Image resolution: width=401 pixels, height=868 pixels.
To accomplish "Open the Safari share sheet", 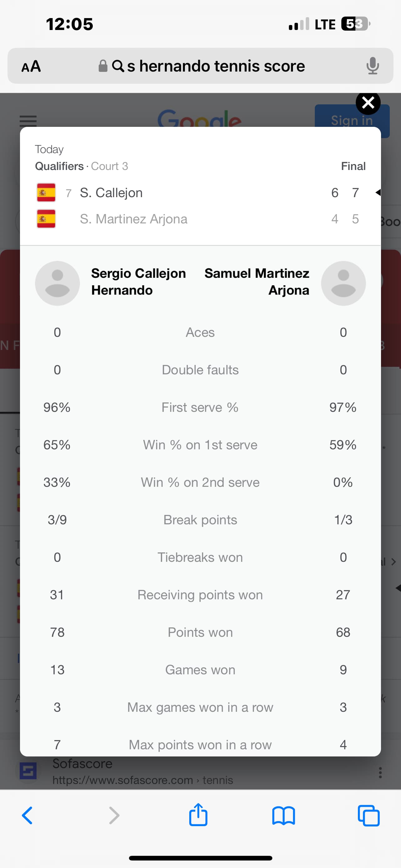I will pos(198,815).
